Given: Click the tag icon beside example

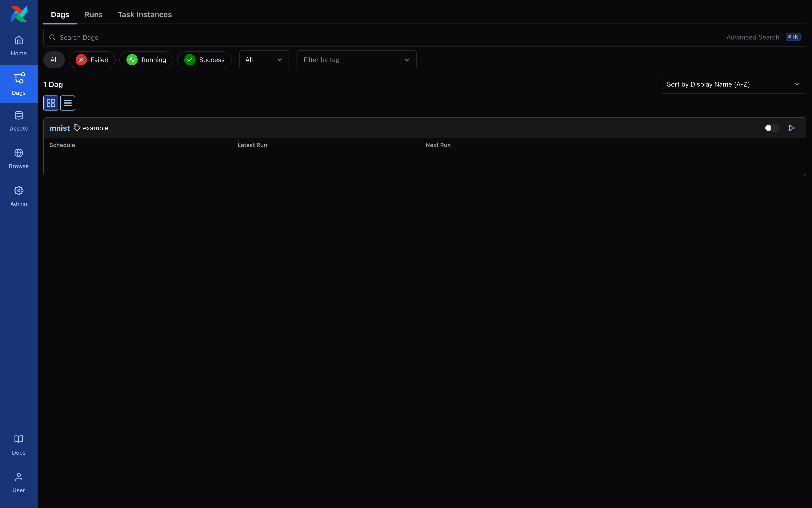Looking at the screenshot, I should 77,128.
